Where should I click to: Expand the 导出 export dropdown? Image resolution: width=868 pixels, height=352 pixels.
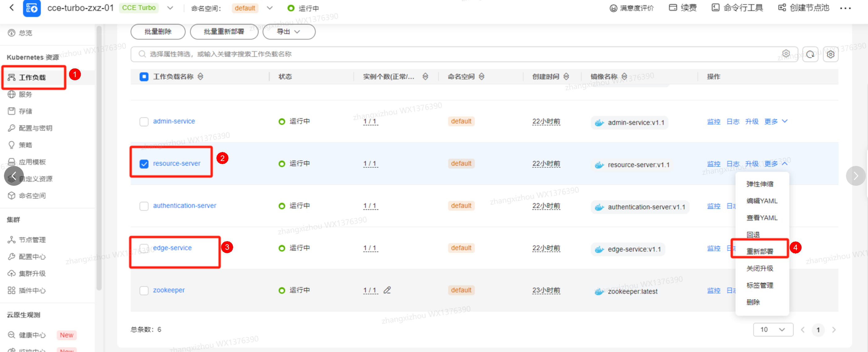click(x=289, y=32)
